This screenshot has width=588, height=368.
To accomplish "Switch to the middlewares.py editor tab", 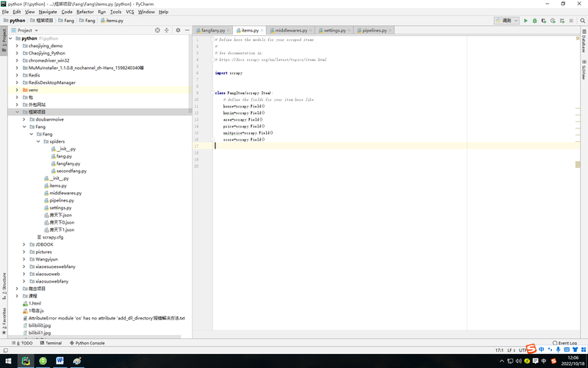I will coord(291,30).
